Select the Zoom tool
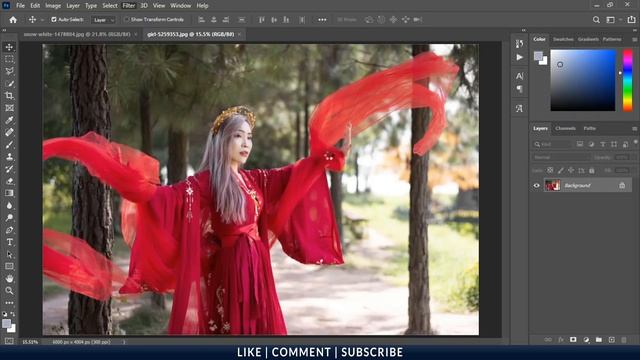The height and width of the screenshot is (360, 640). [9, 291]
